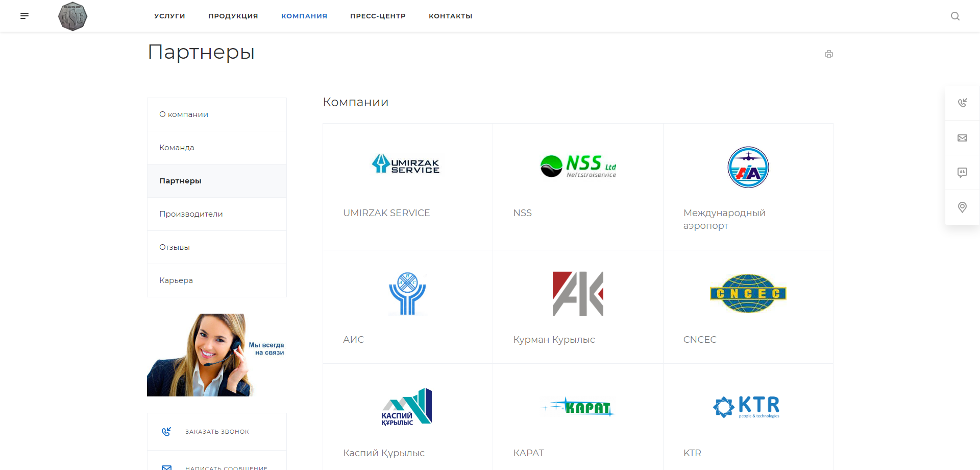The width and height of the screenshot is (980, 470).
Task: Open the KTR company link
Action: pyautogui.click(x=692, y=453)
